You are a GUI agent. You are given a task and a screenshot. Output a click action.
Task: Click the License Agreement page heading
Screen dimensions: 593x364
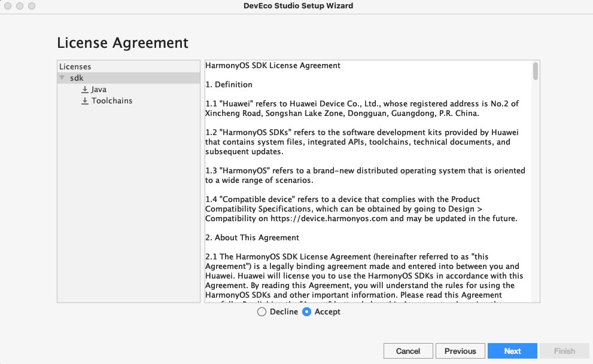[x=123, y=42]
